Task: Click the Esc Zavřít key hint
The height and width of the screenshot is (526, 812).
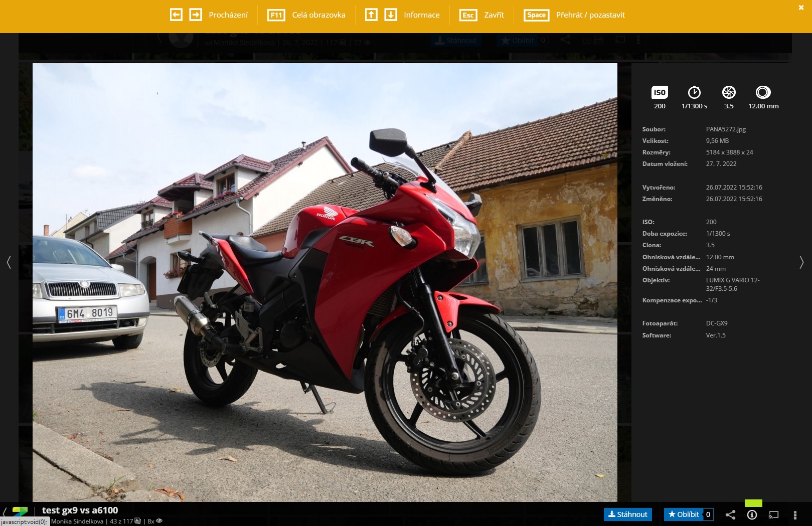Action: (468, 15)
